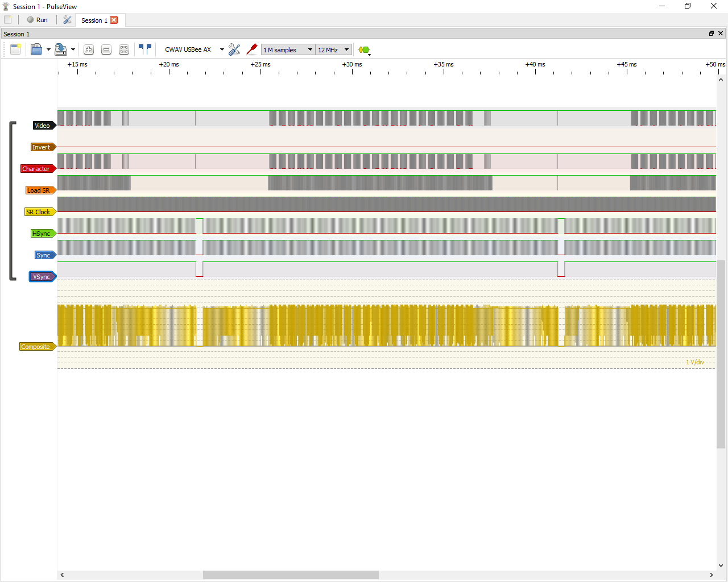Click the new session icon beside Run
The height and width of the screenshot is (582, 728).
pos(8,20)
